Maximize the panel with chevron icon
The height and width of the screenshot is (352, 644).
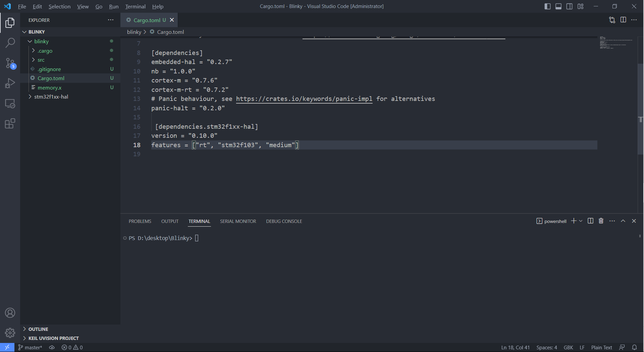pos(623,221)
